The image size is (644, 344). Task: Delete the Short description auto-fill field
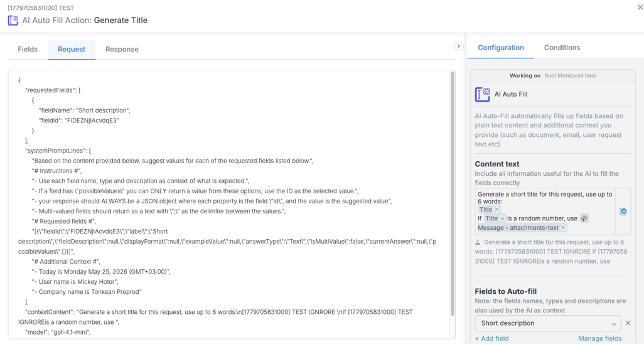(x=628, y=323)
